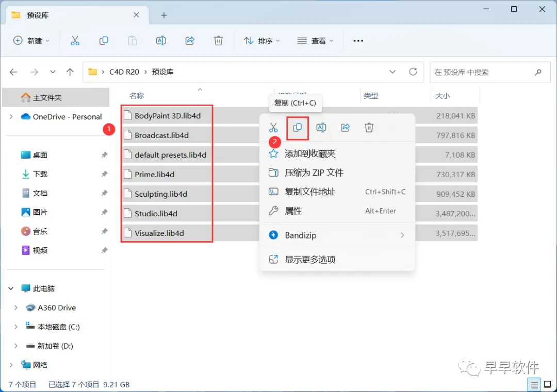
Task: Open the 新建 dropdown
Action: pyautogui.click(x=31, y=41)
